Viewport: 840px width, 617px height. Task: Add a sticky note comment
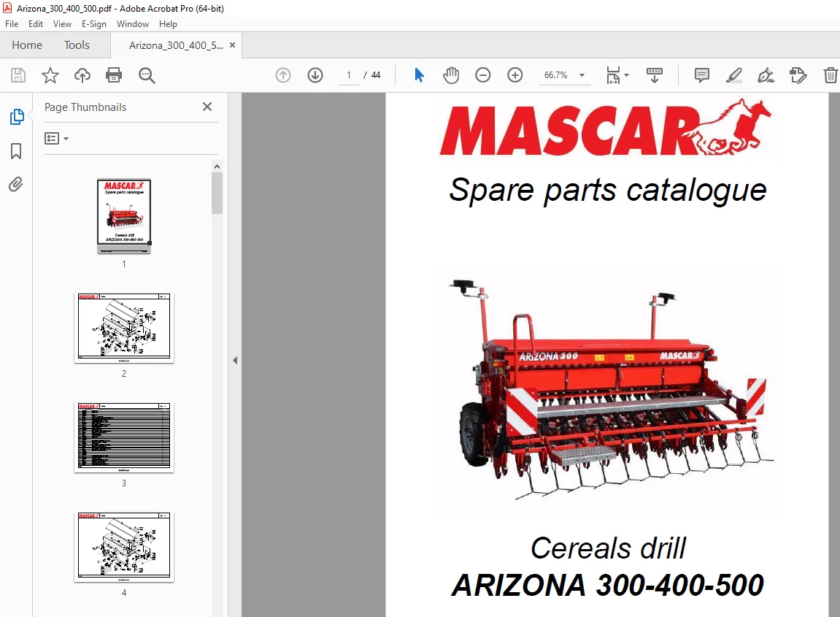pyautogui.click(x=702, y=75)
